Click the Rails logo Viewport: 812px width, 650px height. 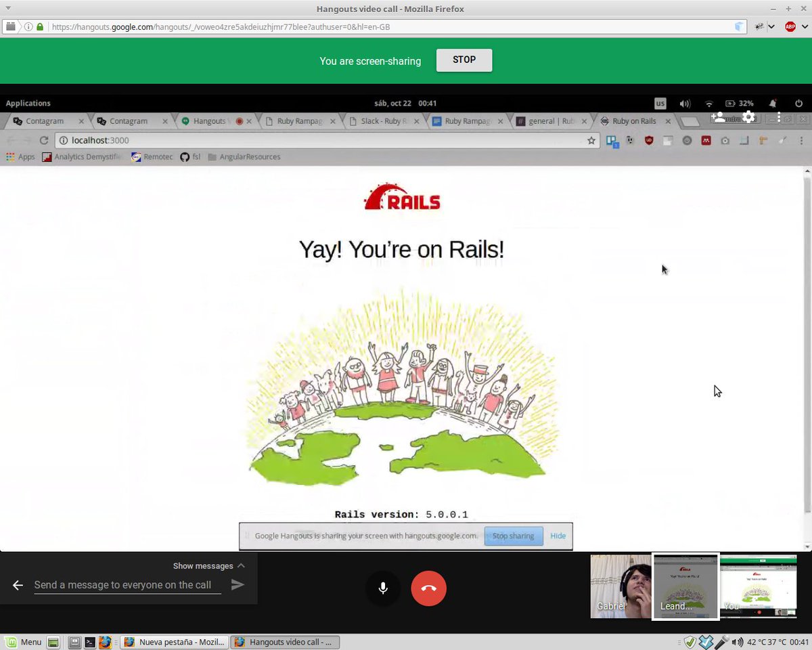point(402,196)
